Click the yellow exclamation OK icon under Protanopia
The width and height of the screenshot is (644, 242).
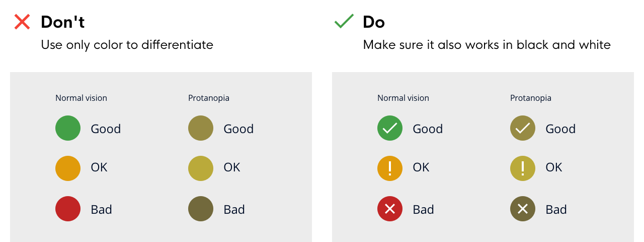tap(523, 168)
